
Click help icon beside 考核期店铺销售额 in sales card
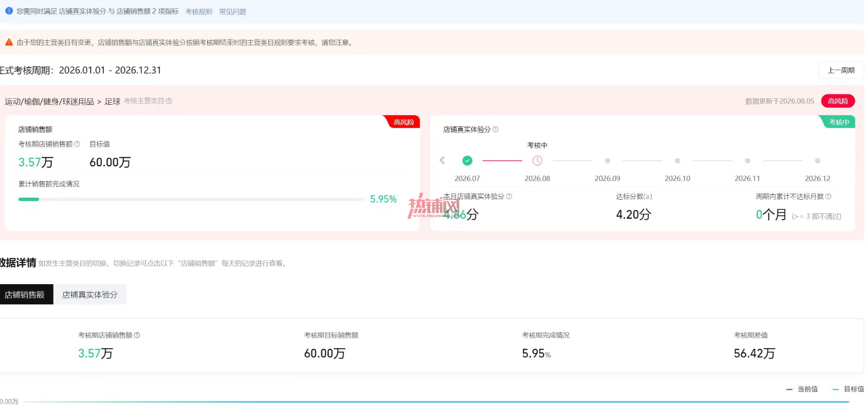pyautogui.click(x=77, y=144)
